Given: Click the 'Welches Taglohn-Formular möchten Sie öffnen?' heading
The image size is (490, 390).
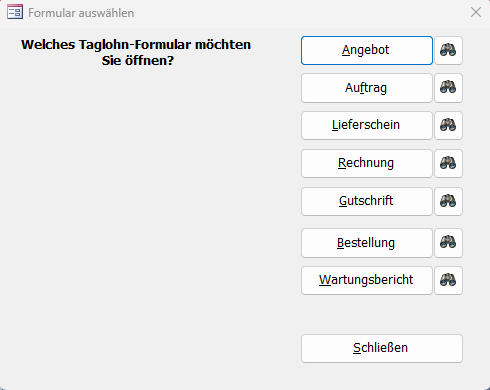Looking at the screenshot, I should 136,53.
